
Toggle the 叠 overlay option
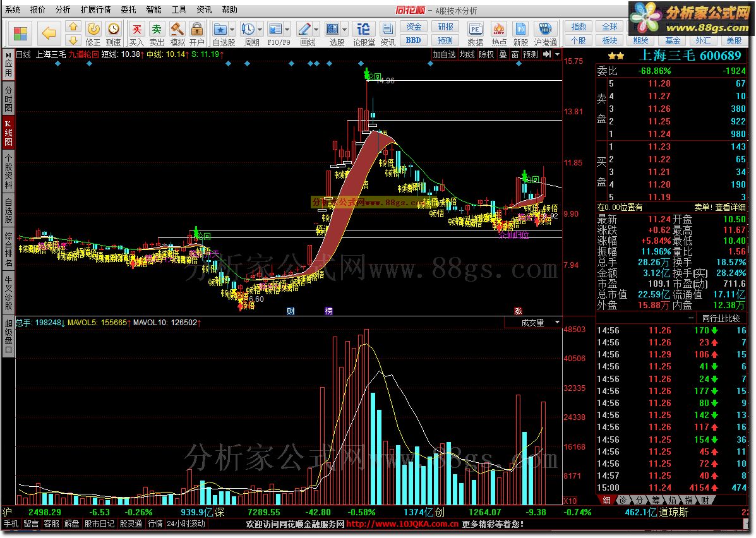(503, 54)
